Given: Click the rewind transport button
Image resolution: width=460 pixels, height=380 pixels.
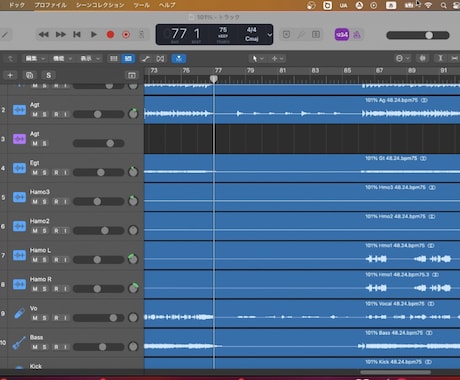Looking at the screenshot, I should click(44, 35).
